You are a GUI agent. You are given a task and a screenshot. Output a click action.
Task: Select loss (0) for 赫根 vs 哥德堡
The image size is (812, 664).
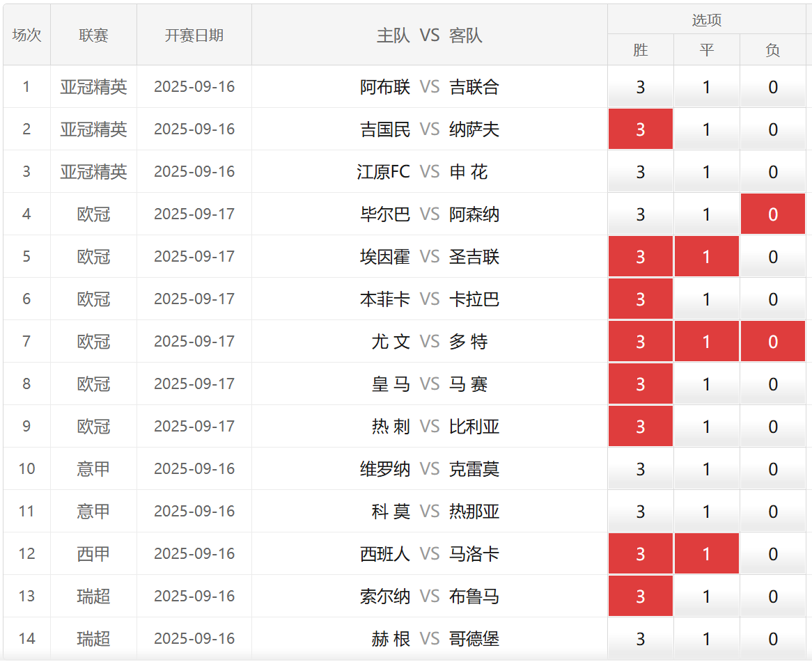pyautogui.click(x=773, y=639)
